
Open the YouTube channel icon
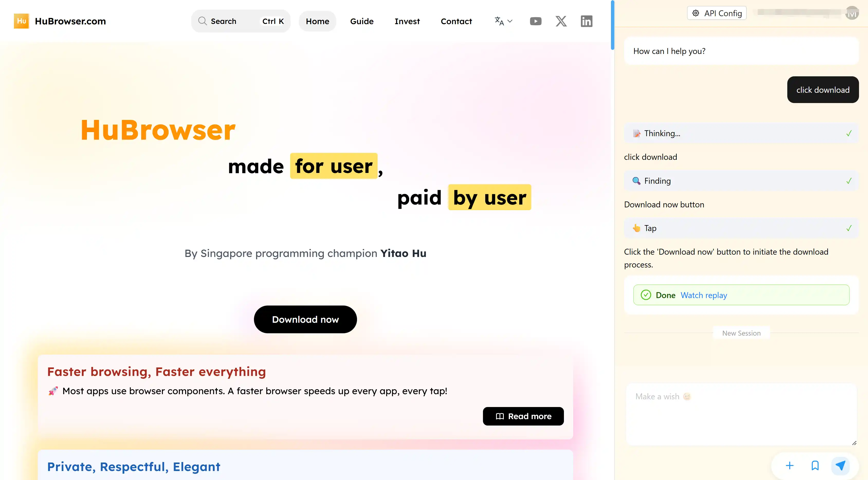535,21
